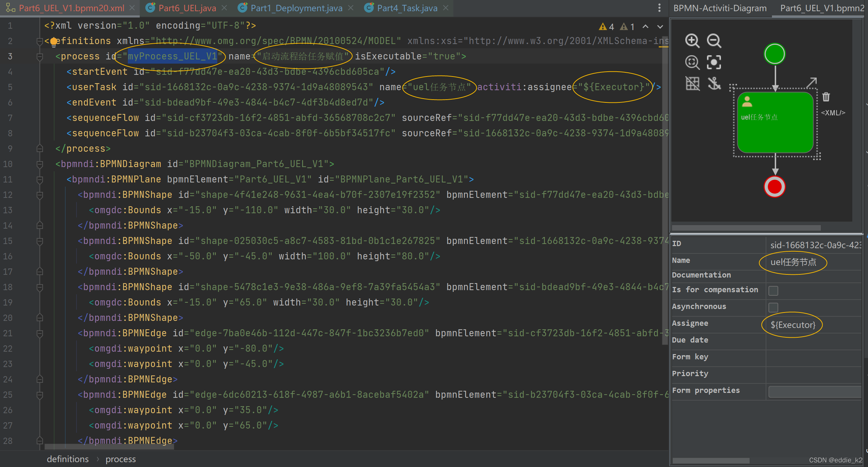Click the arrow connector icon above the task

coord(811,82)
